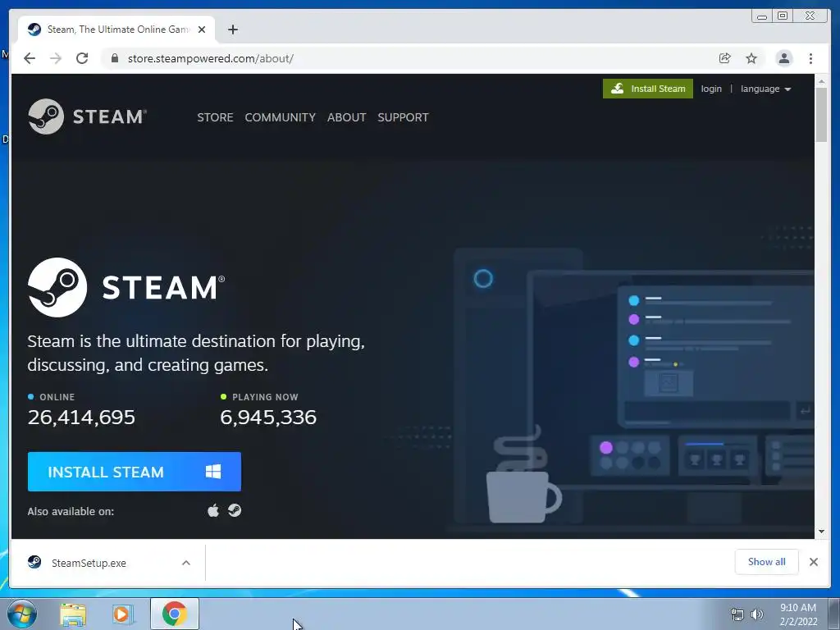Image resolution: width=840 pixels, height=630 pixels.
Task: Open a new tab with the plus button
Action: tap(232, 30)
